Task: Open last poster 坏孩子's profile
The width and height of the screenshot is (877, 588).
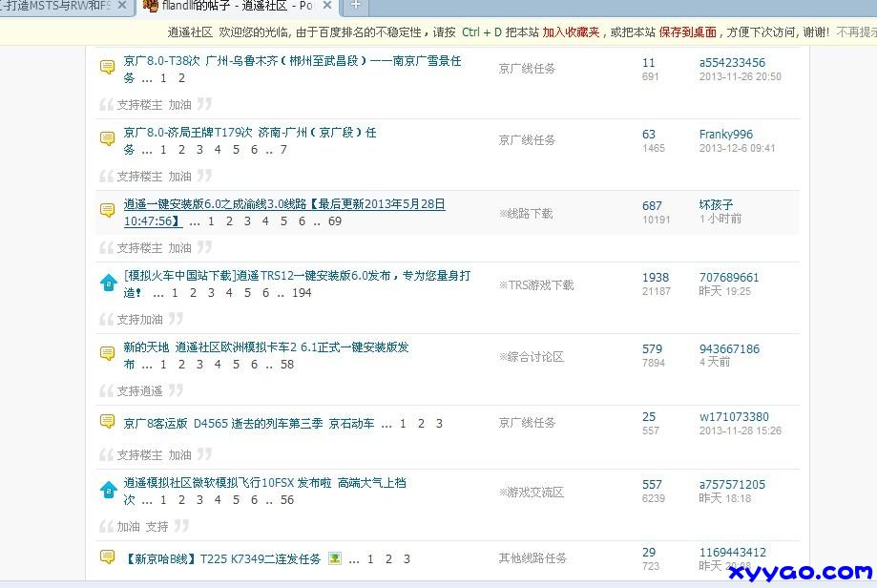Action: pos(716,205)
